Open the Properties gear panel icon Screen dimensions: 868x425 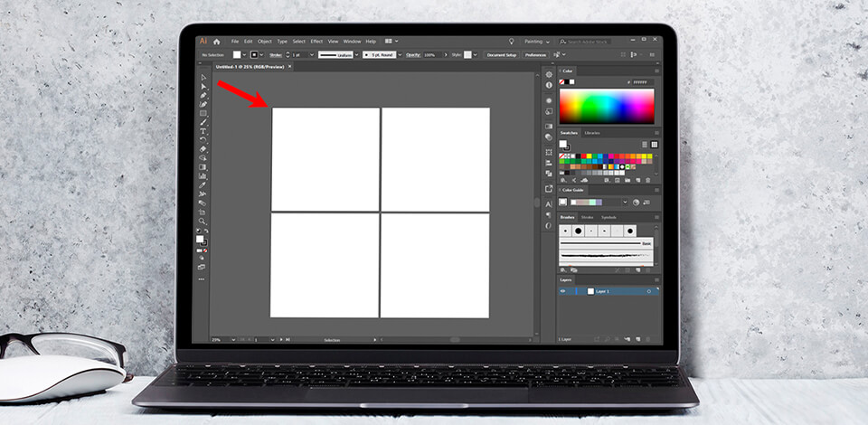(549, 75)
